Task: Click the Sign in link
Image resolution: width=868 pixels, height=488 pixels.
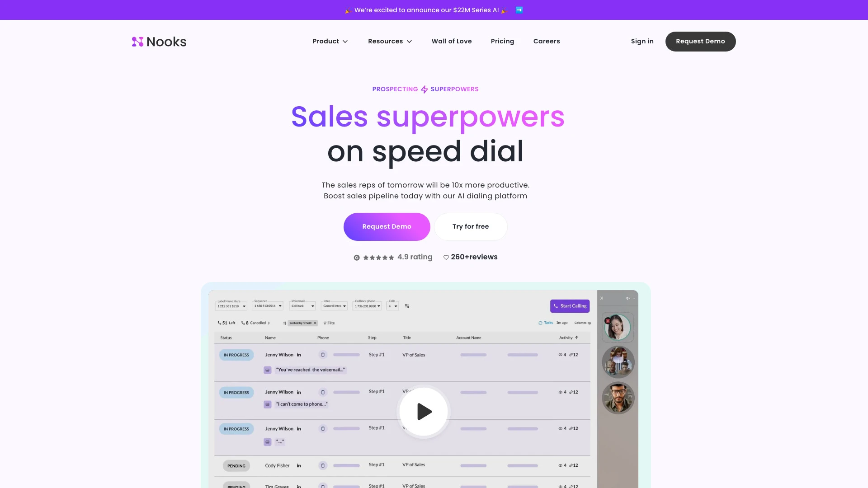Action: click(x=642, y=41)
